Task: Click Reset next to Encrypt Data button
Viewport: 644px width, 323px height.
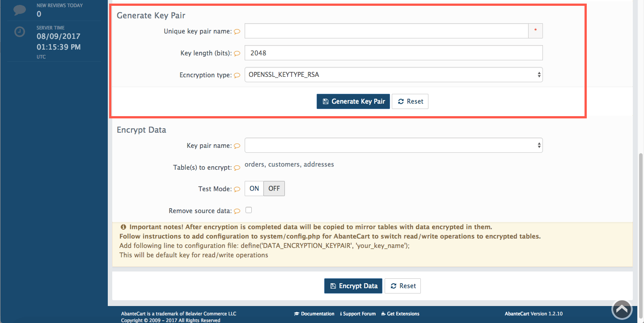Action: (x=402, y=286)
